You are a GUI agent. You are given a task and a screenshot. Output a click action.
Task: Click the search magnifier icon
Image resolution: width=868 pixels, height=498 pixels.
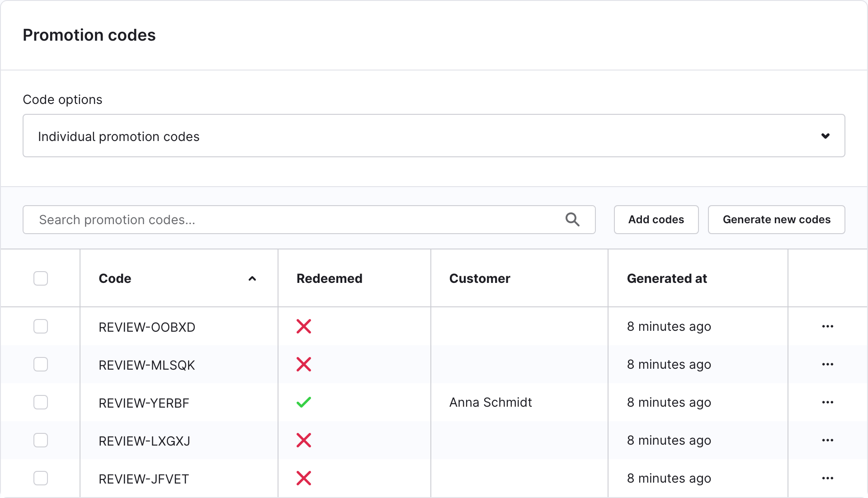[x=572, y=220]
